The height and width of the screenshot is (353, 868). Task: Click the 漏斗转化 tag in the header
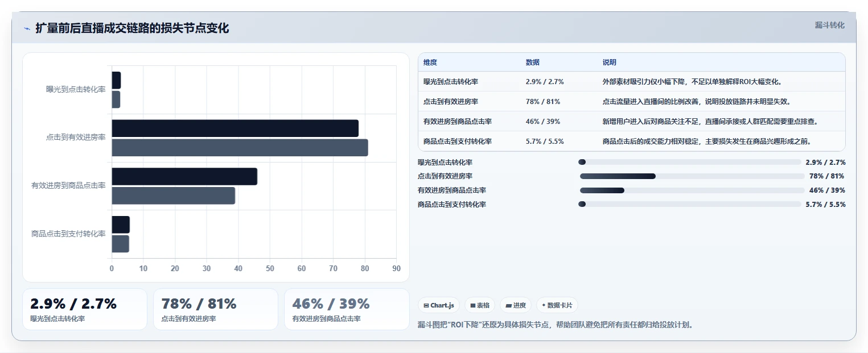click(x=829, y=25)
